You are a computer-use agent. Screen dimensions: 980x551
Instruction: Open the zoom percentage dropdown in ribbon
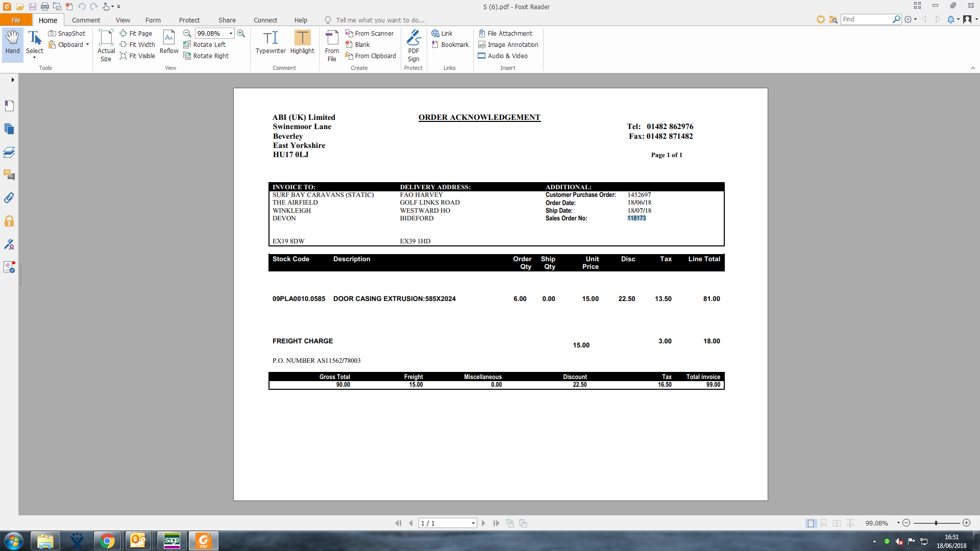(x=231, y=34)
